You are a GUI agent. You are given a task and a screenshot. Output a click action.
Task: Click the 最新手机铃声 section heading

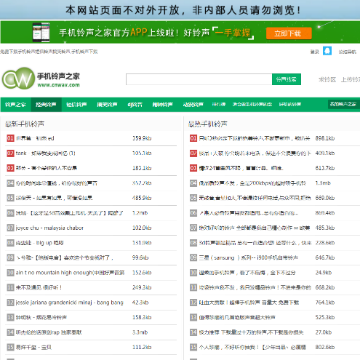pyautogui.click(x=25, y=124)
